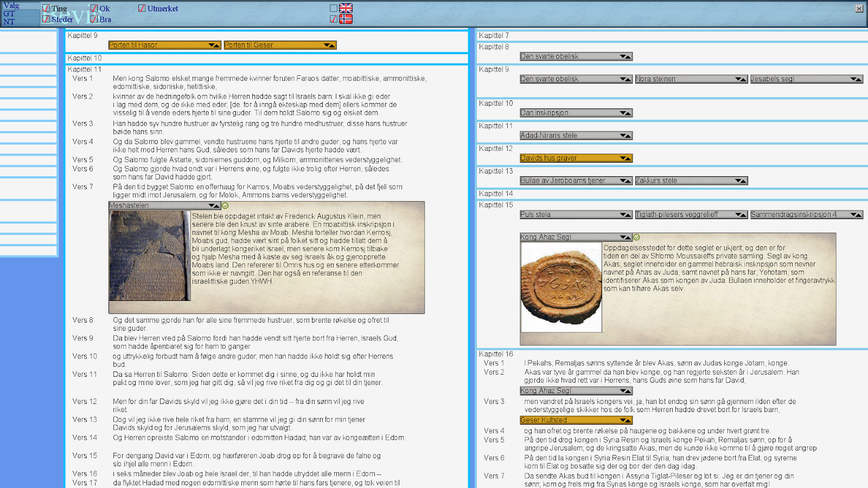This screenshot has width=868, height=488.
Task: Expand the Tiglath-pilesers veggrelieff dropdown
Action: [x=691, y=215]
